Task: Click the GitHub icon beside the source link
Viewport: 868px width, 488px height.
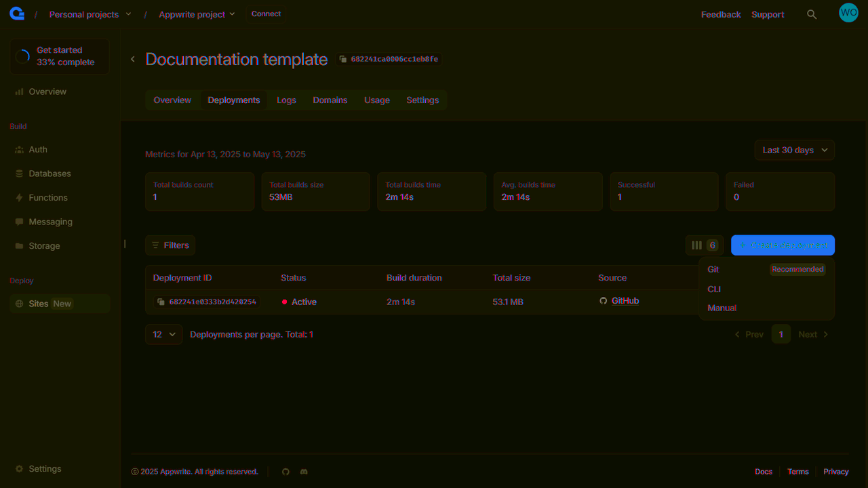Action: pos(603,301)
